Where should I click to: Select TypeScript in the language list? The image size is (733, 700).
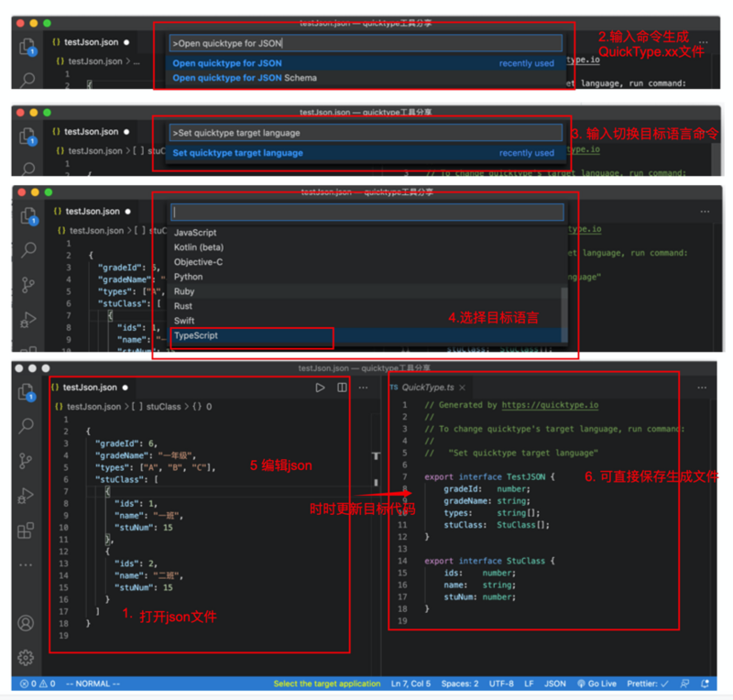click(366, 335)
